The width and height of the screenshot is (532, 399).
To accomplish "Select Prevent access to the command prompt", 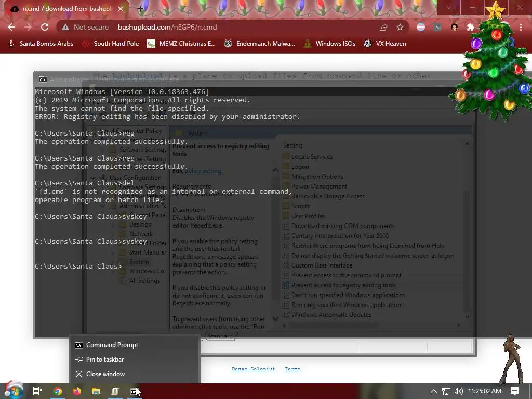I will [346, 275].
